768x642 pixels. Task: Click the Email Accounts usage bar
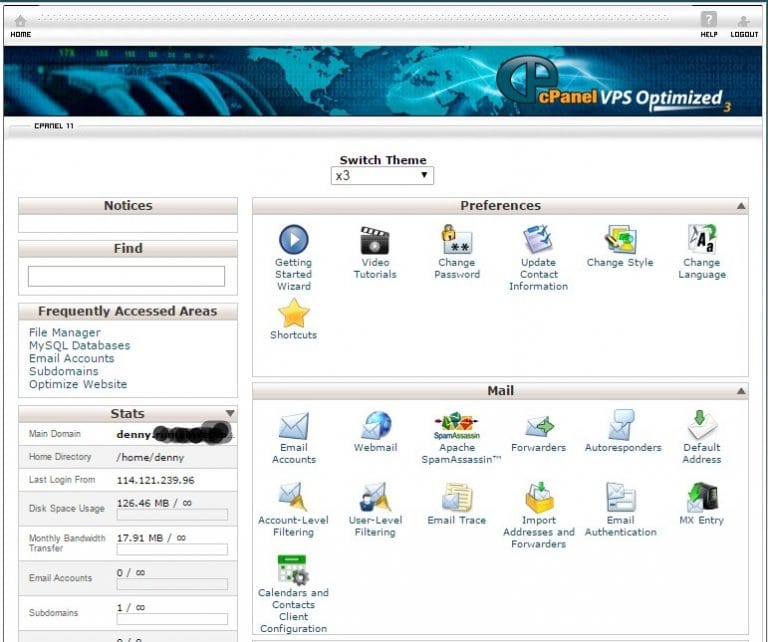coord(172,584)
